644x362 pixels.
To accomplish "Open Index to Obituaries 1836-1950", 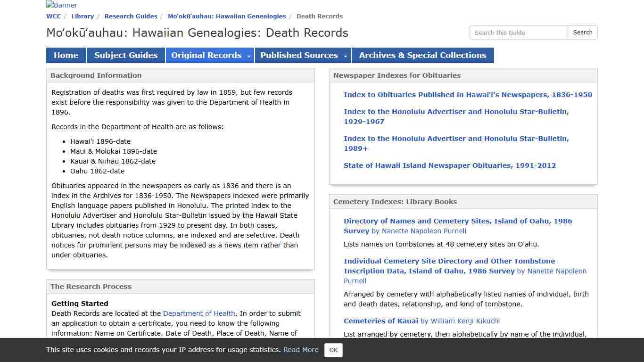I will [x=468, y=94].
